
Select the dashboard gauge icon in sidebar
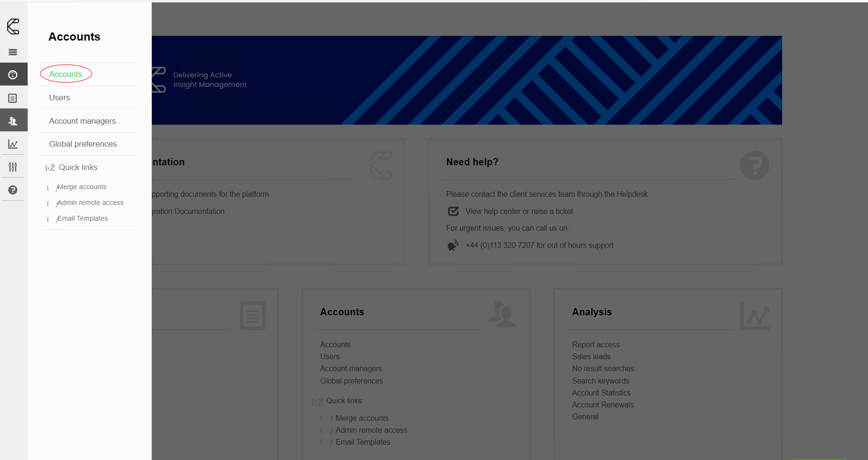click(x=13, y=75)
